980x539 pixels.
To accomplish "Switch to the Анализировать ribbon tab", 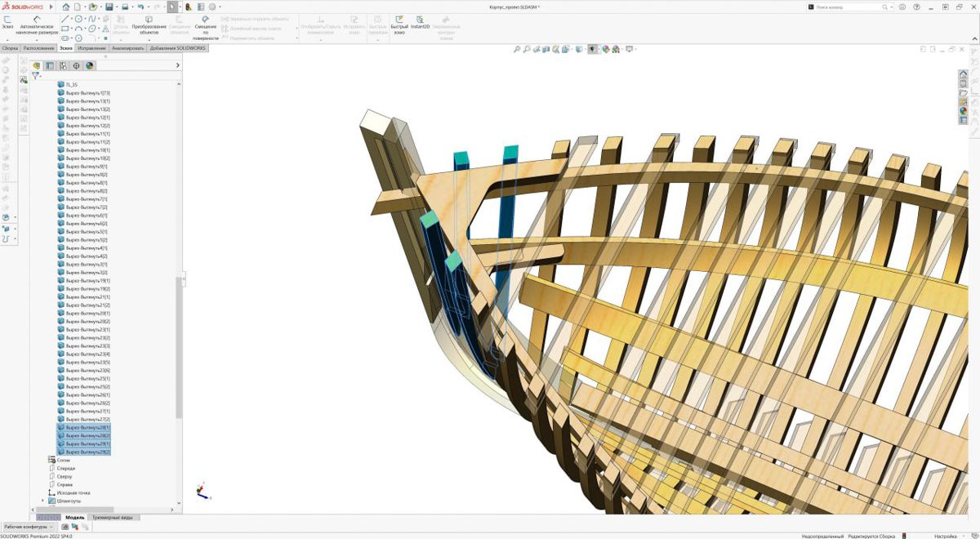I will 127,48.
